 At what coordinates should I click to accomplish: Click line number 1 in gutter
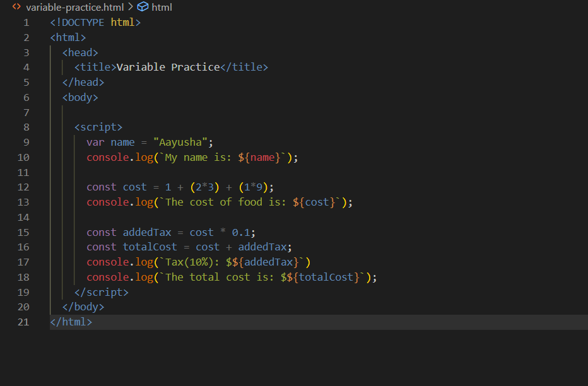pyautogui.click(x=26, y=23)
